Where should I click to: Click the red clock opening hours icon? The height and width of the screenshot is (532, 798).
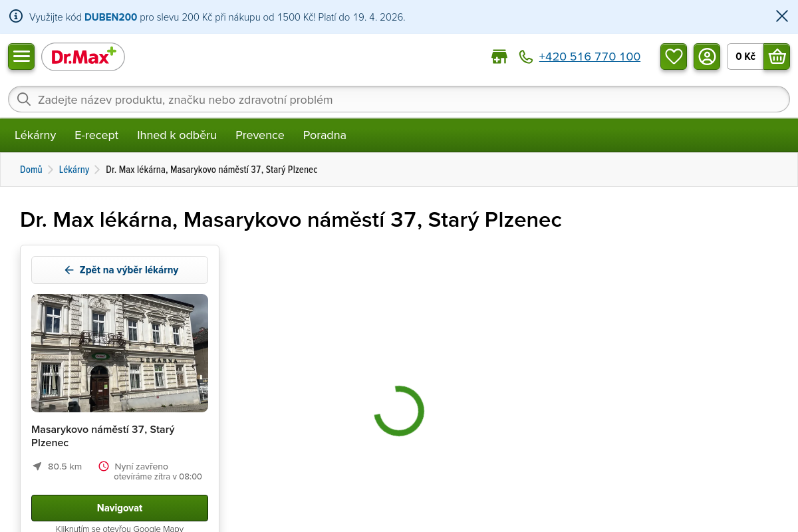click(104, 466)
